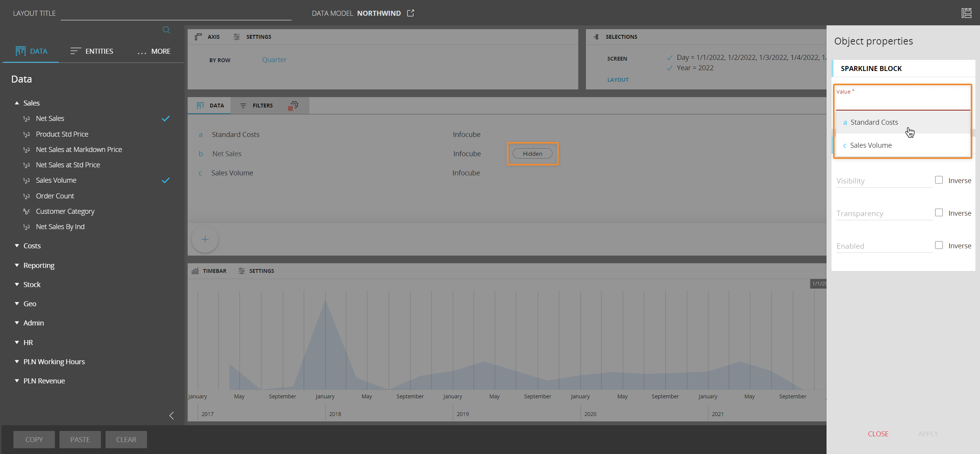Collapse the Sales data group

(x=17, y=103)
